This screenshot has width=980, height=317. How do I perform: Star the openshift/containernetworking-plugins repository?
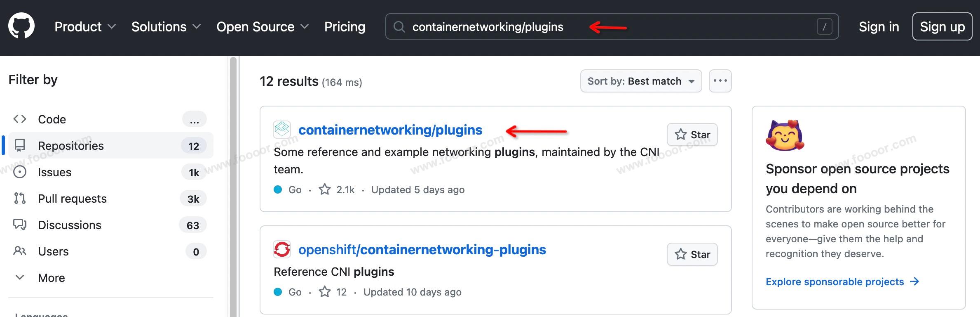pos(692,254)
